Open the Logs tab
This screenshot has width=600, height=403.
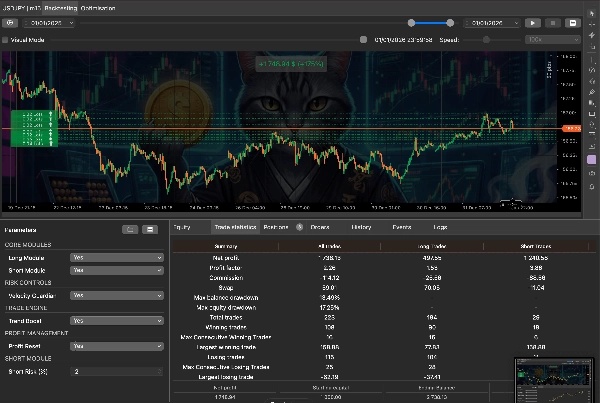tap(440, 227)
